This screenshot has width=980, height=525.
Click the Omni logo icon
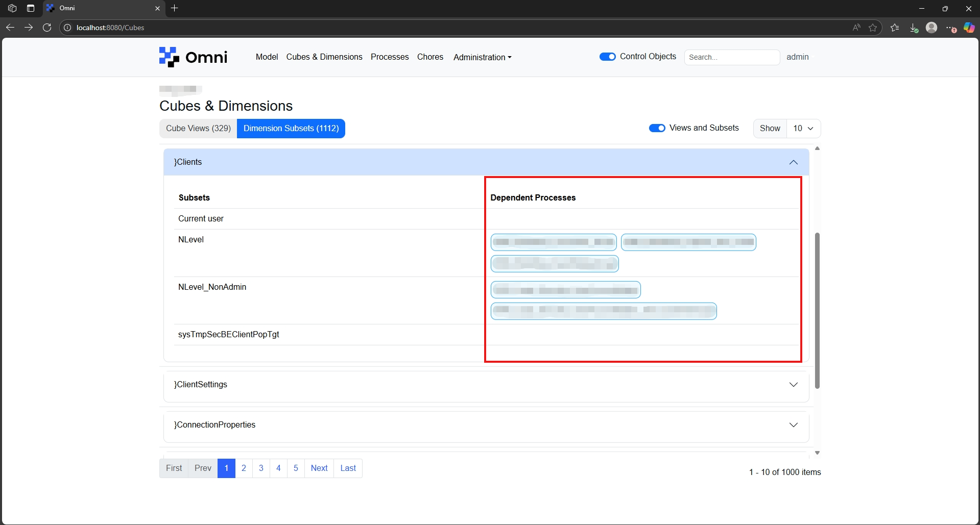click(169, 57)
